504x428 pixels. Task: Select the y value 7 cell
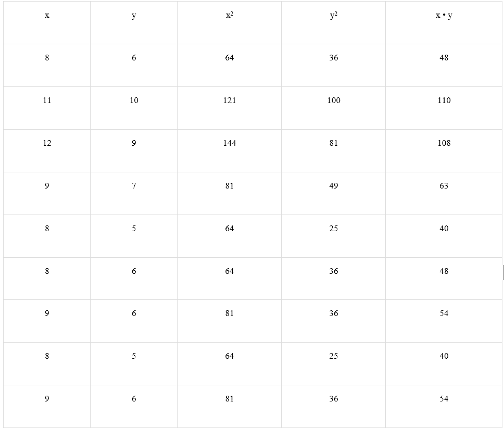[134, 194]
